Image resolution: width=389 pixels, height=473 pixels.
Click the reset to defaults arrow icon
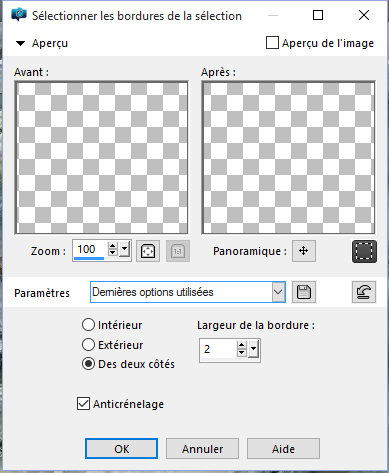pyautogui.click(x=364, y=292)
